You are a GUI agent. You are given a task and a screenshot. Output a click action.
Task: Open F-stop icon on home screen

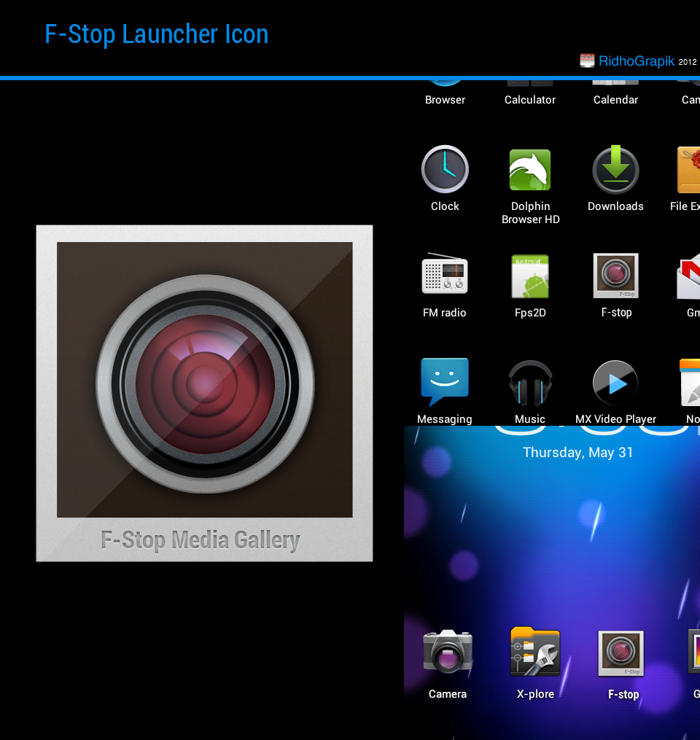coord(621,653)
